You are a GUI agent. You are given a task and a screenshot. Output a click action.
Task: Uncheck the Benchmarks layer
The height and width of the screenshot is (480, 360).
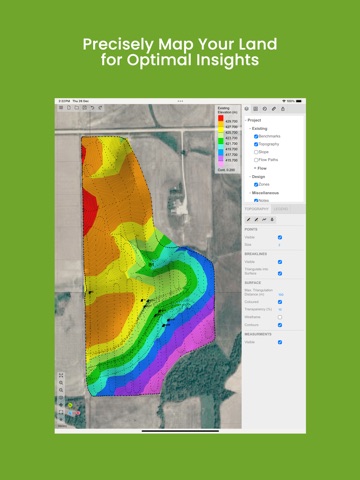coord(256,136)
